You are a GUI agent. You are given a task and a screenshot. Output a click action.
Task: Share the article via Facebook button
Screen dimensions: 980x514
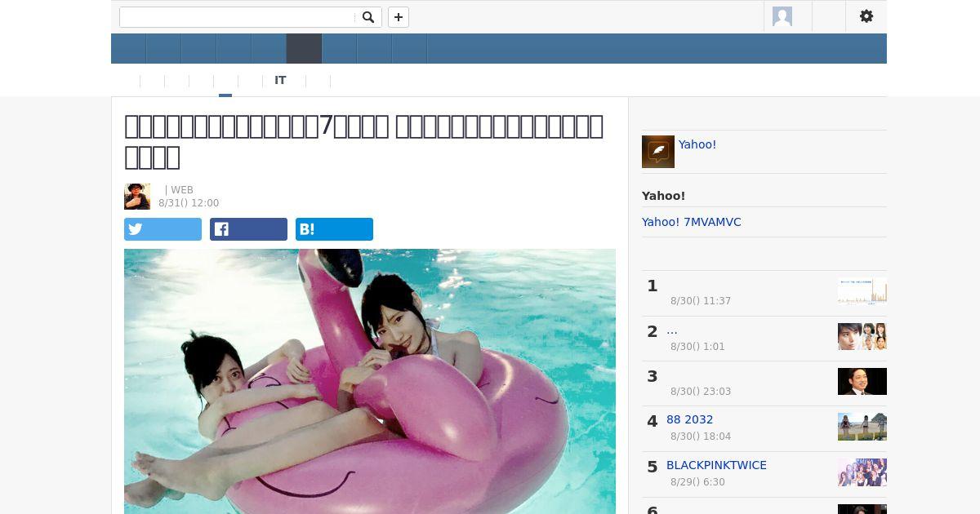pos(248,229)
